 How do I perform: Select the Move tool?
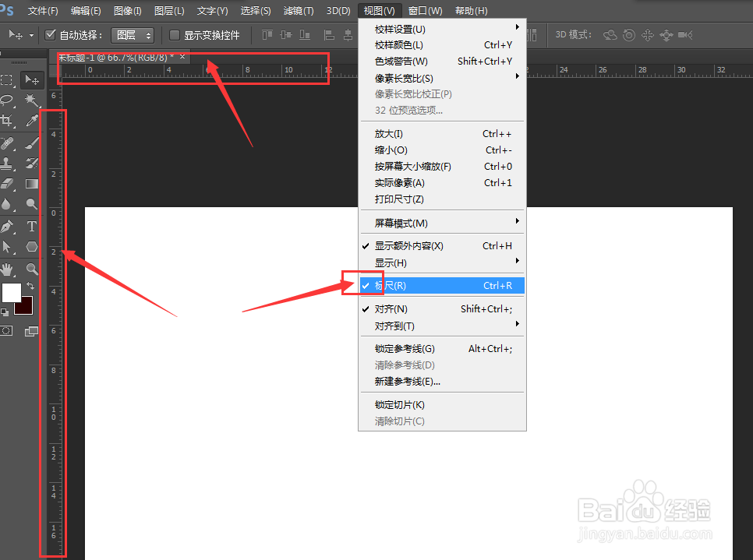(32, 81)
